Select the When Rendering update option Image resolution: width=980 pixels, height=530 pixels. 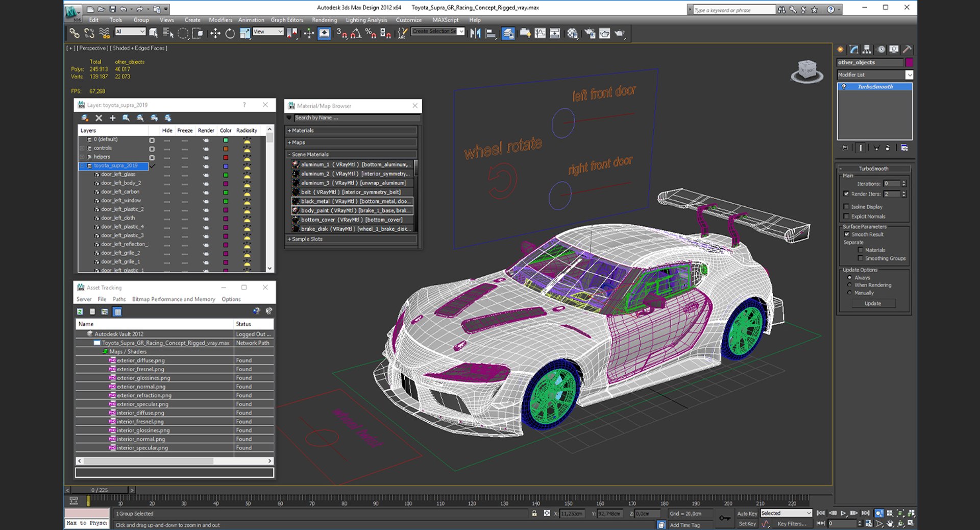coord(849,285)
